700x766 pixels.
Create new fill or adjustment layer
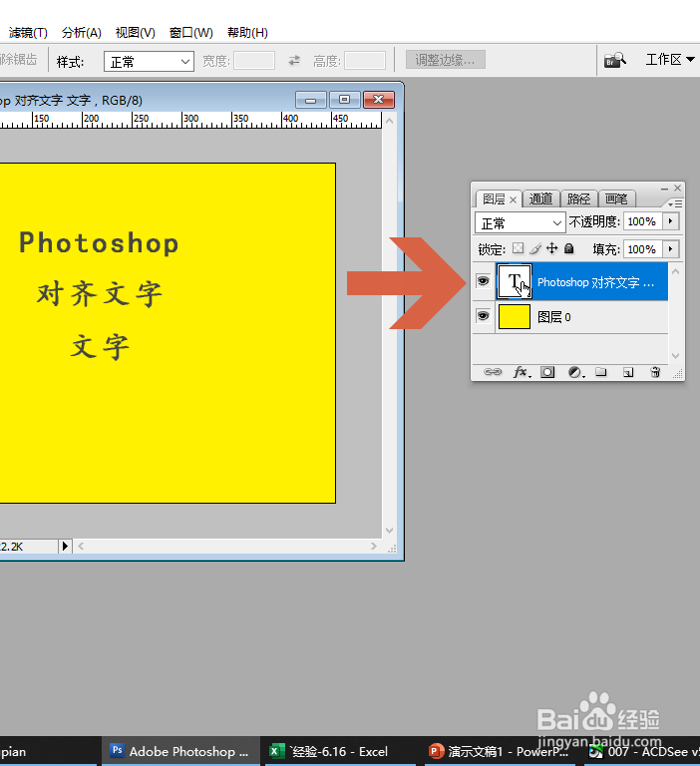click(x=576, y=372)
